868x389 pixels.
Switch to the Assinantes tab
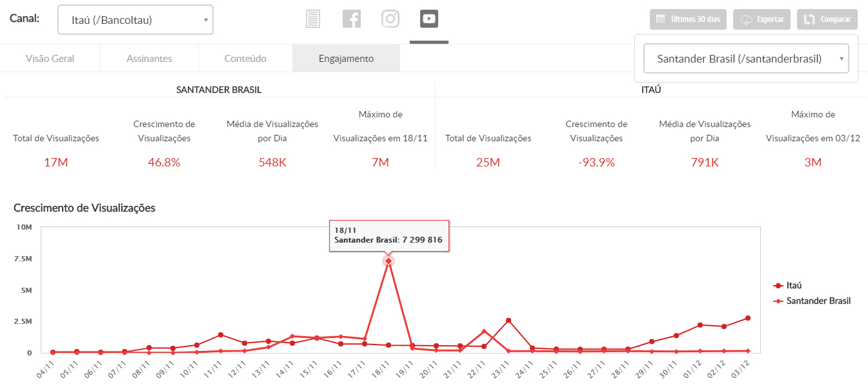149,59
